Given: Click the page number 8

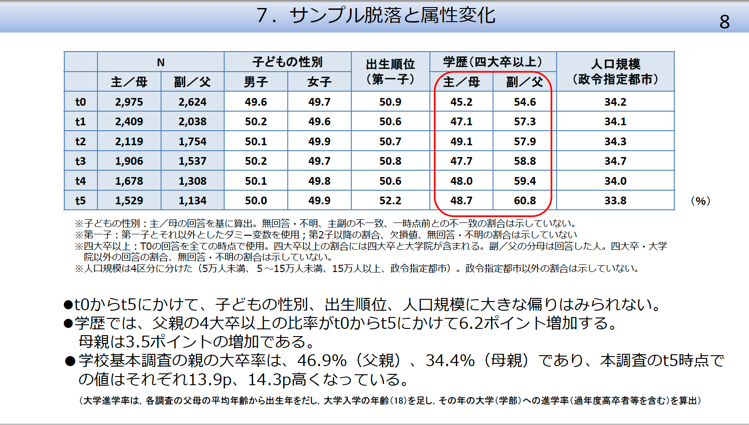Looking at the screenshot, I should coord(724,22).
